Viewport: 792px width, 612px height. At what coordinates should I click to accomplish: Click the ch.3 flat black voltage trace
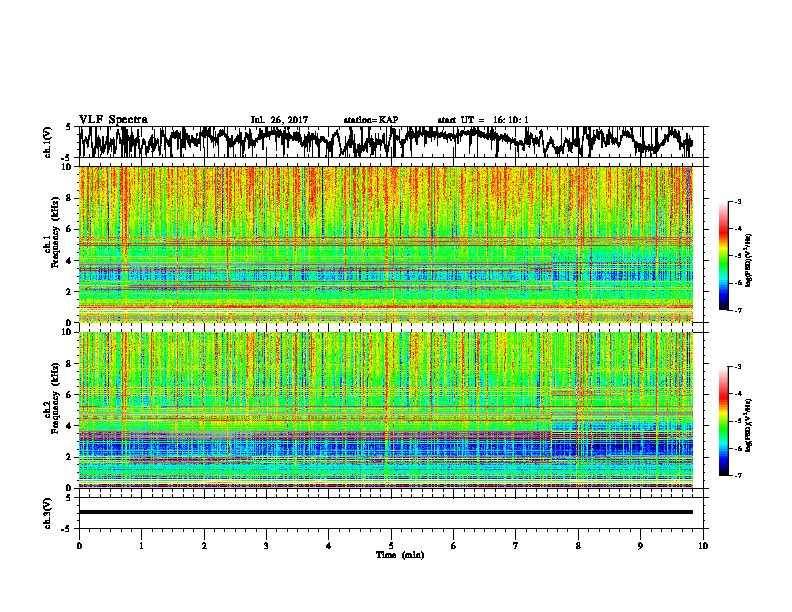coord(386,512)
